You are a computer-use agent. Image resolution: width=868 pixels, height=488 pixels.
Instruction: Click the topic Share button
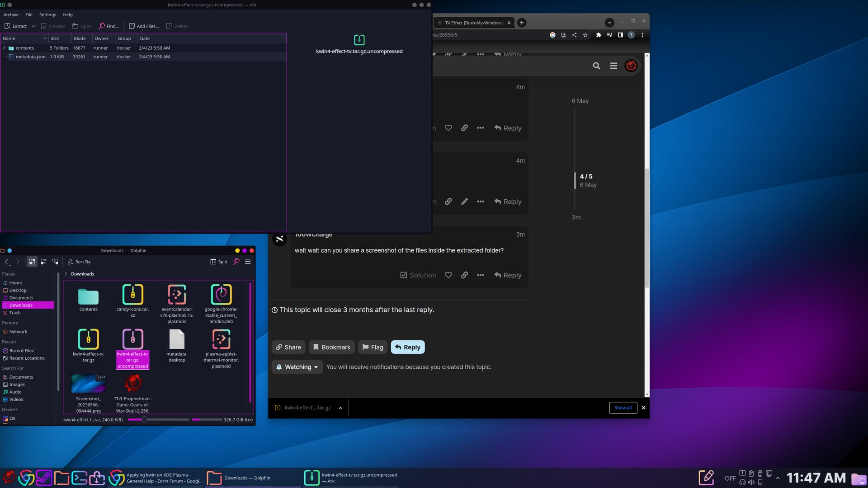point(288,347)
